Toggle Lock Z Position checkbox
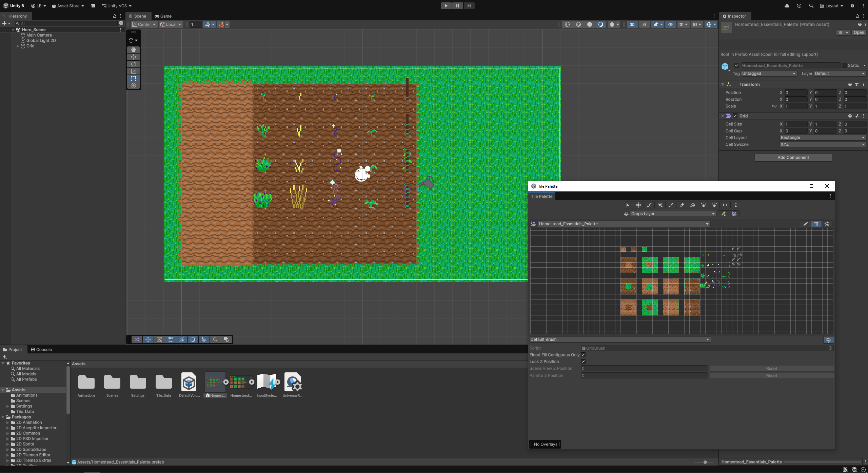The image size is (868, 473). click(x=583, y=362)
